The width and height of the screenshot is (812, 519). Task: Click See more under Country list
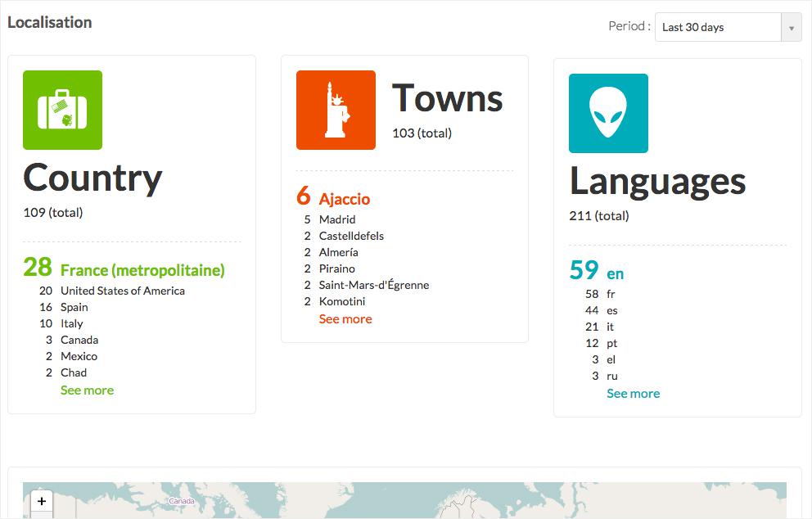[87, 390]
